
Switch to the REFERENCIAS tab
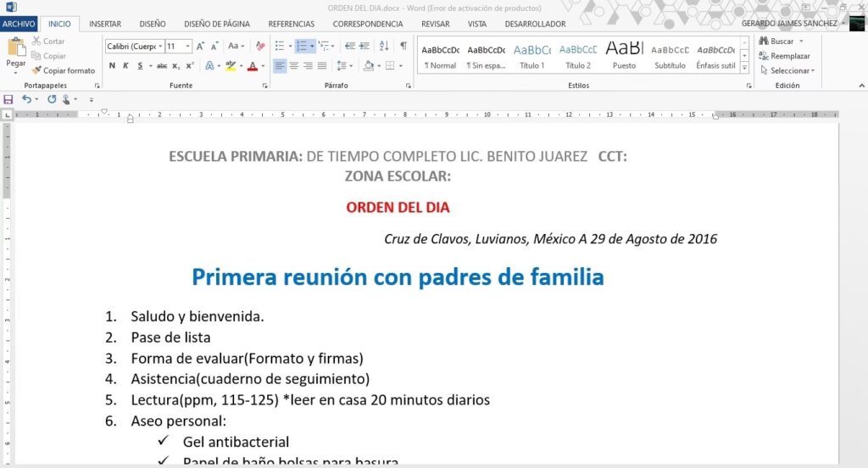292,24
